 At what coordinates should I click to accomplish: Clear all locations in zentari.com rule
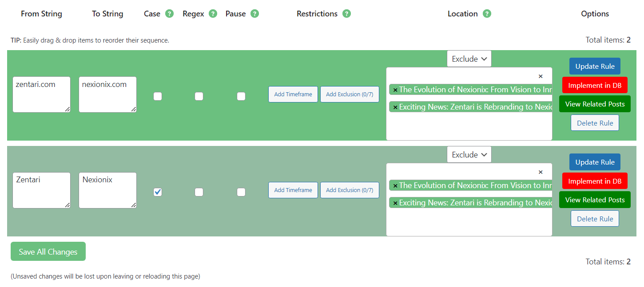pos(541,76)
